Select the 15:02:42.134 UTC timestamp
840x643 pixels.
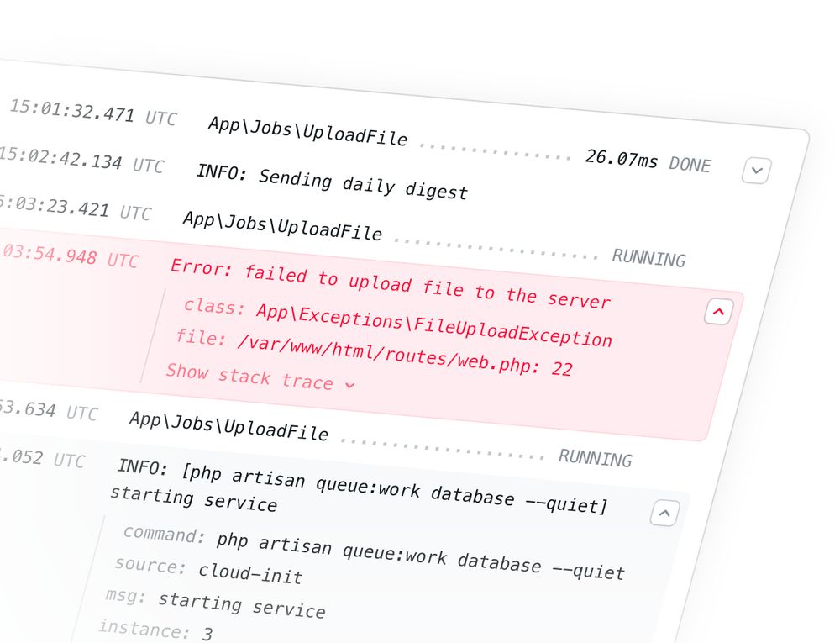click(x=81, y=160)
